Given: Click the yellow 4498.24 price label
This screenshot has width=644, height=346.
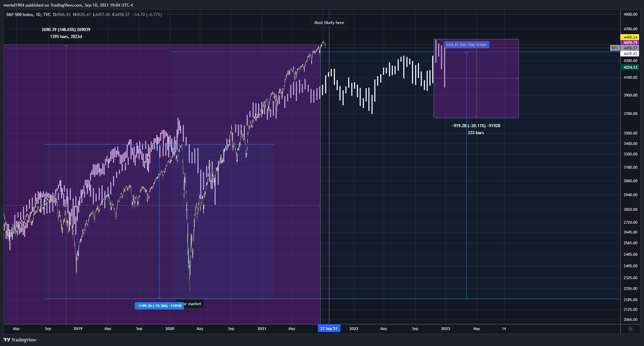Looking at the screenshot, I should (x=630, y=37).
